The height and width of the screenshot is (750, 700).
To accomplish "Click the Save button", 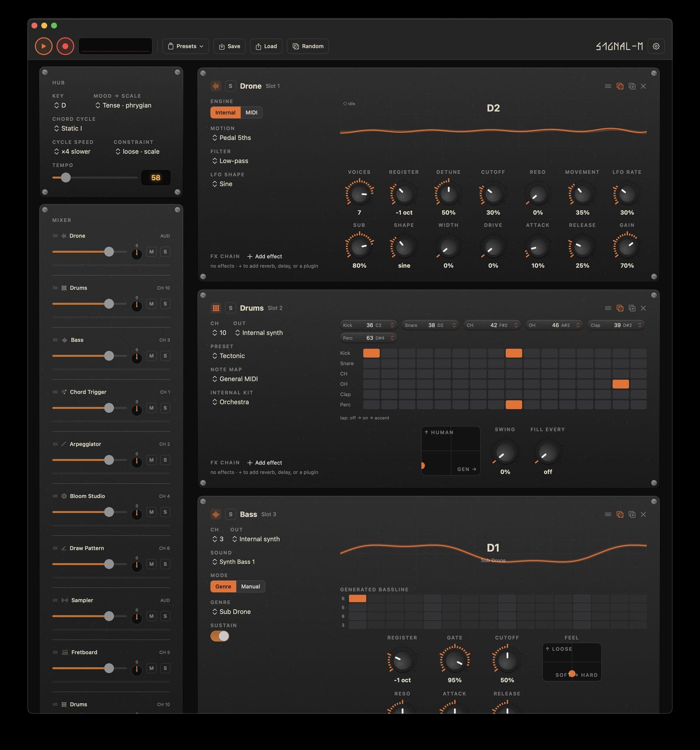I will [x=229, y=46].
